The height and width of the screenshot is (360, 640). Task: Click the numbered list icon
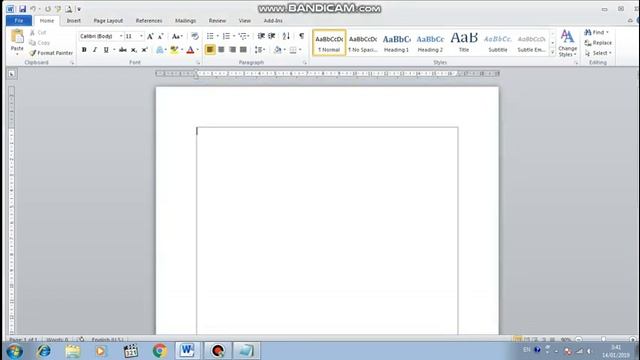pyautogui.click(x=226, y=36)
